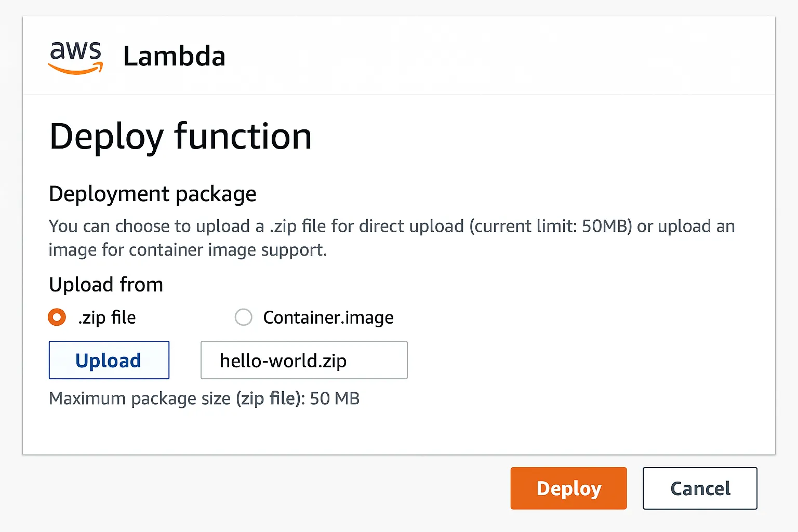Click the ".zip file" option label
The width and height of the screenshot is (798, 532).
[x=107, y=317]
